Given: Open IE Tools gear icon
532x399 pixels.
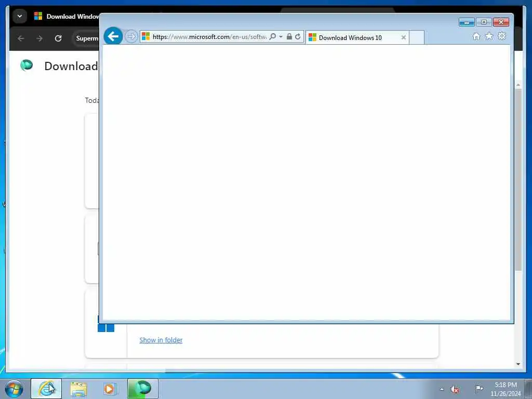Looking at the screenshot, I should [x=502, y=36].
